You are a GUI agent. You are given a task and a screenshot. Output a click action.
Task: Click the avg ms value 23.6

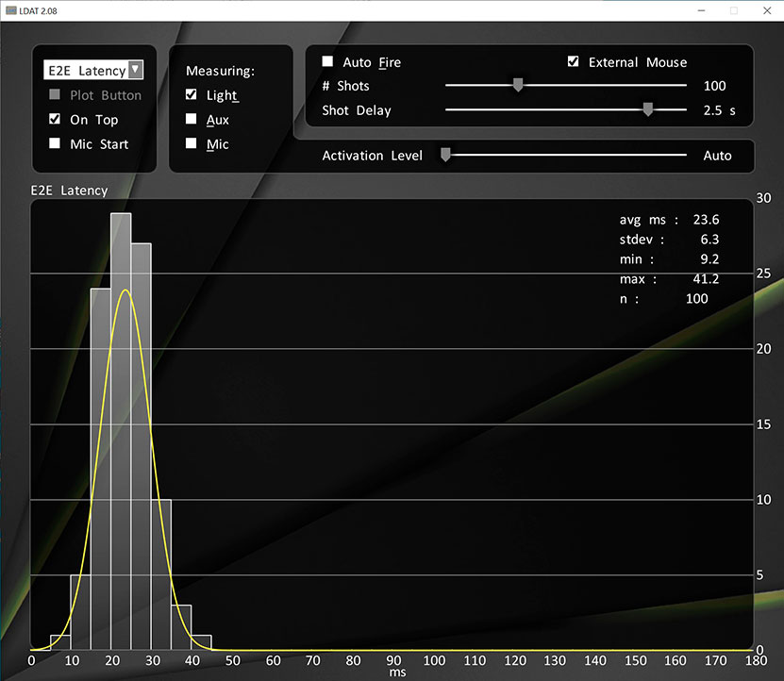(x=706, y=220)
